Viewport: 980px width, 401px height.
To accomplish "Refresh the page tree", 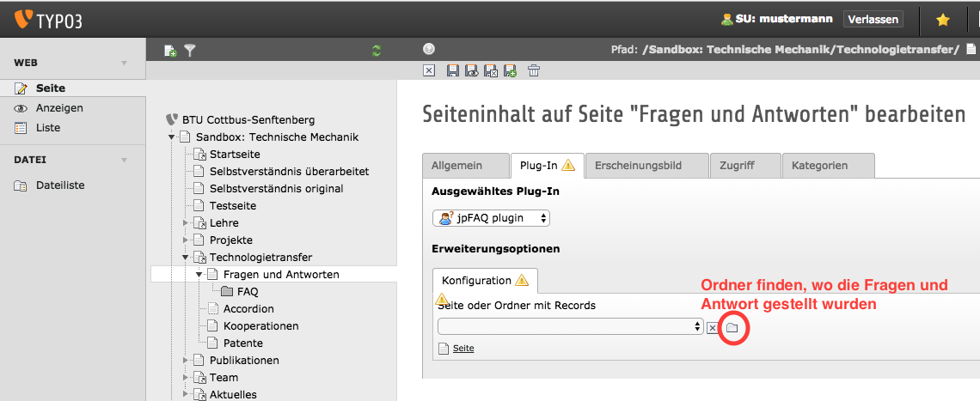I will [376, 52].
